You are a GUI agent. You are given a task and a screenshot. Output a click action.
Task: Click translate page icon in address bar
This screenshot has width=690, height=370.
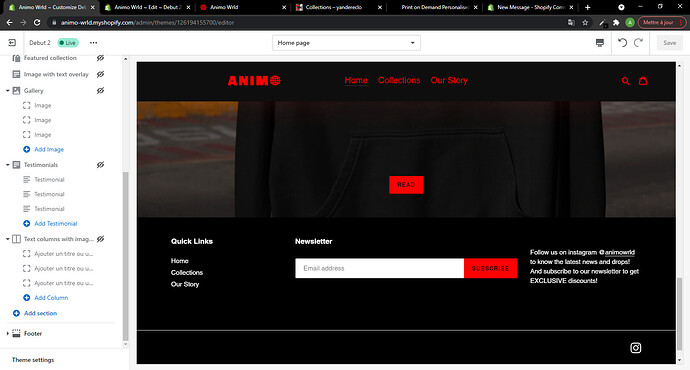click(x=571, y=22)
